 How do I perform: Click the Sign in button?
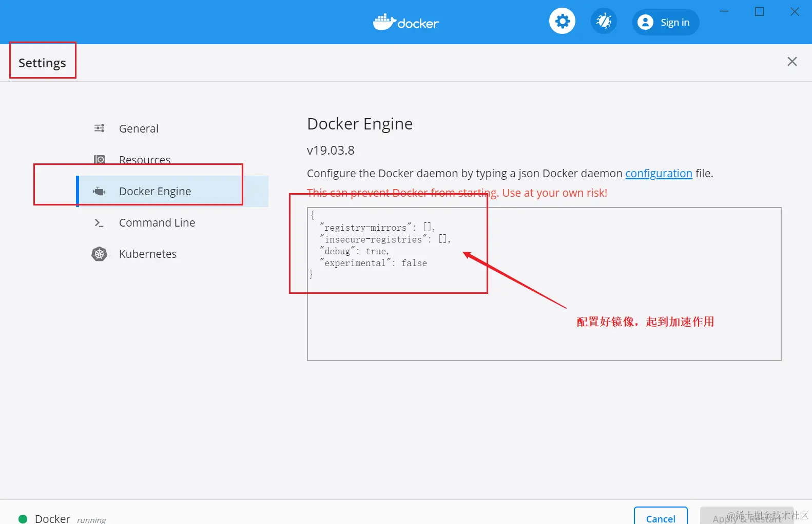click(666, 22)
